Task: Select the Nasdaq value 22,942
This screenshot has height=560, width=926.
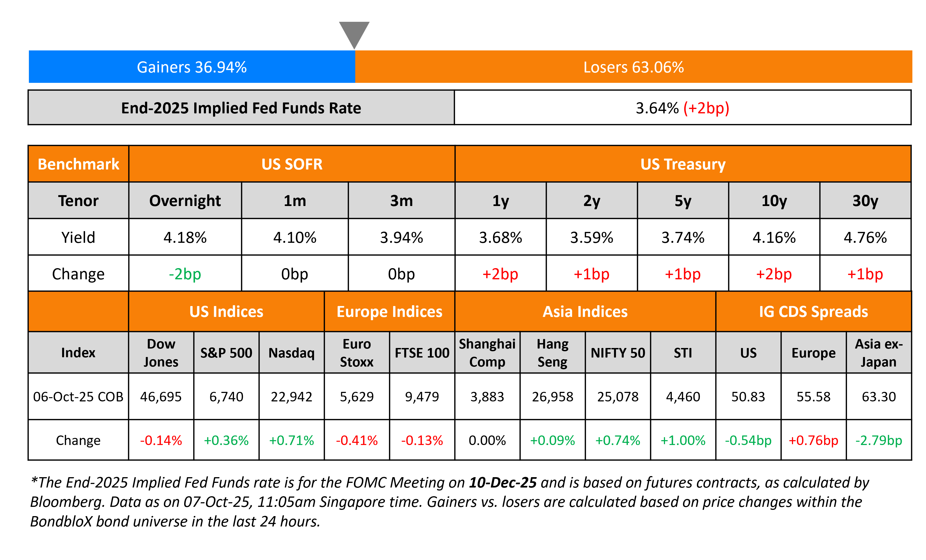Action: coord(292,396)
